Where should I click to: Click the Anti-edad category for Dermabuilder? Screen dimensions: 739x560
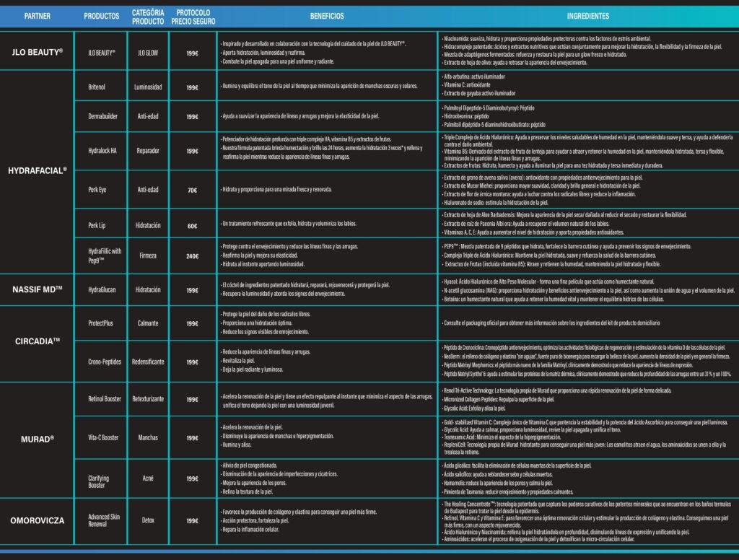(148, 116)
